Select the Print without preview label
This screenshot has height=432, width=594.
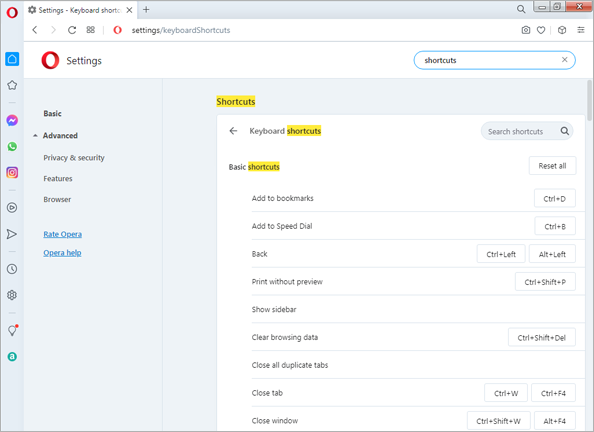[287, 282]
